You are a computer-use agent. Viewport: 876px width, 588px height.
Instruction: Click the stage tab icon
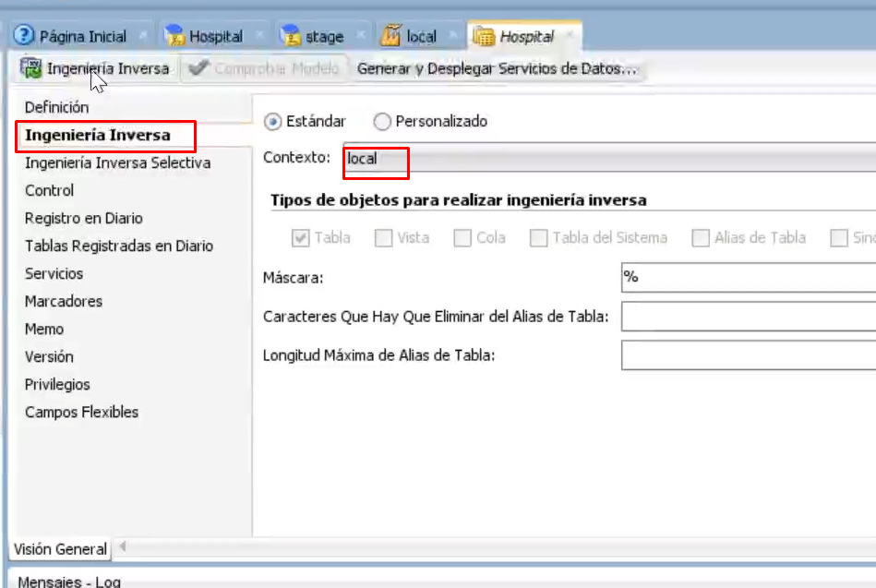point(291,35)
